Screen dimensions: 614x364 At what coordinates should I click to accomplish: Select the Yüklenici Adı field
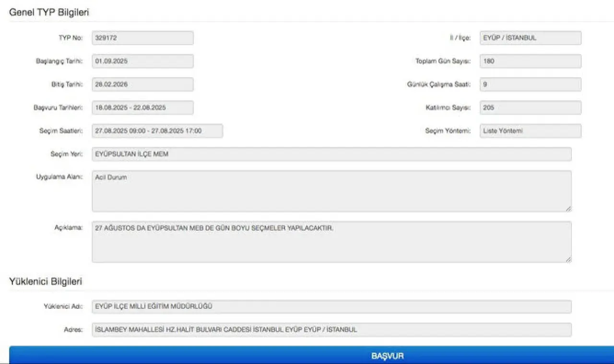coord(331,306)
